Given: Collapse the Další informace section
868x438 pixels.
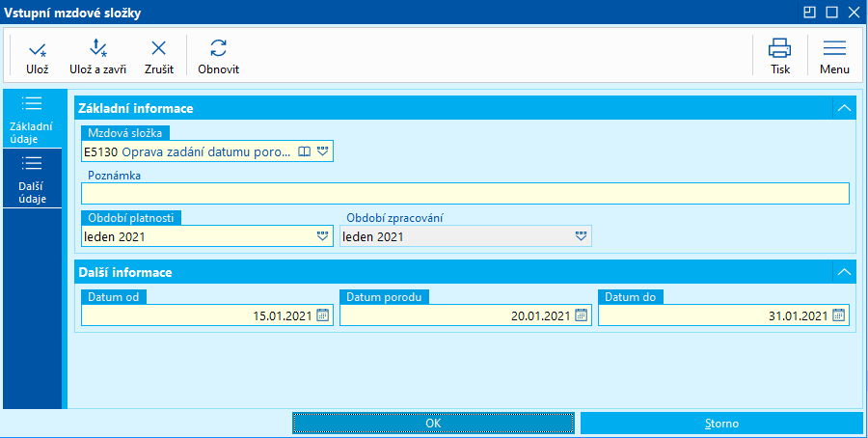Looking at the screenshot, I should tap(844, 272).
